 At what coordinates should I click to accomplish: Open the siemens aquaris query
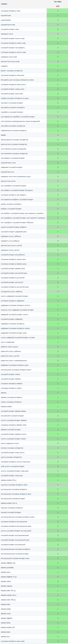click(7, 586)
